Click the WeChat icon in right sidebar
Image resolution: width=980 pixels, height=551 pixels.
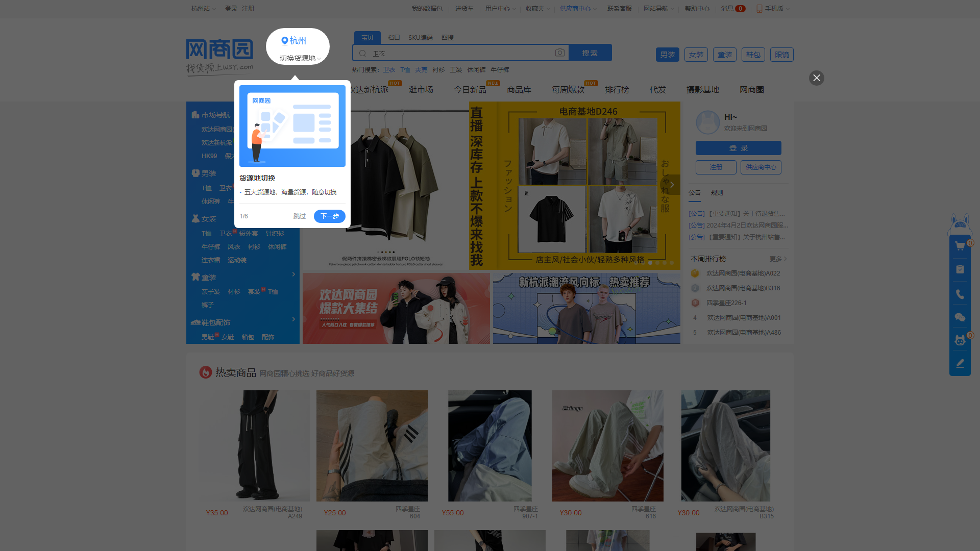tap(960, 317)
